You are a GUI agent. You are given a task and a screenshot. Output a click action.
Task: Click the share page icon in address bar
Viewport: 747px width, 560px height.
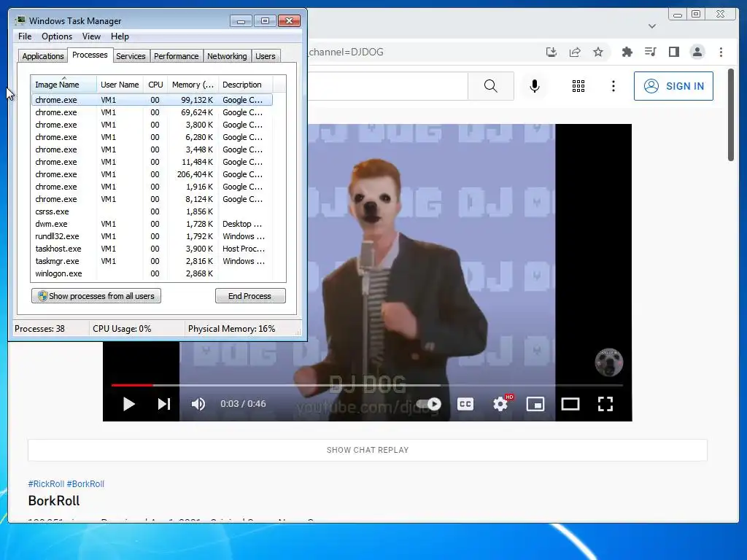(x=575, y=52)
